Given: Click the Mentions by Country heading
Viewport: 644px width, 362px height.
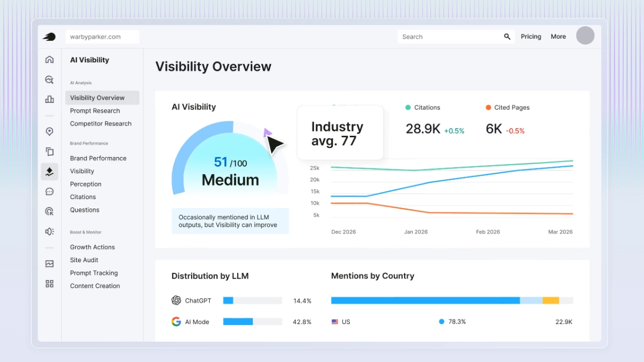Looking at the screenshot, I should pyautogui.click(x=372, y=276).
